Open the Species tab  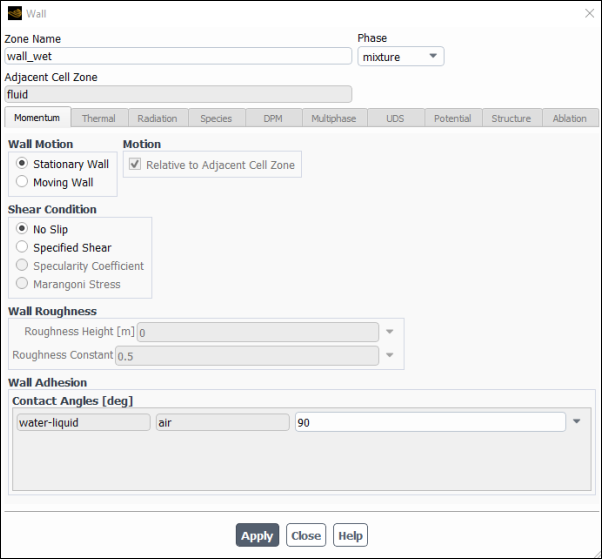[x=217, y=118]
